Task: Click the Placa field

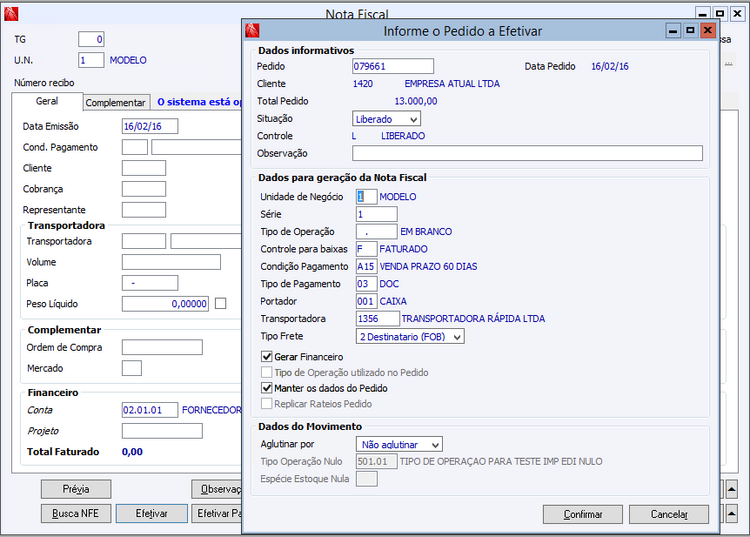Action: 150,283
